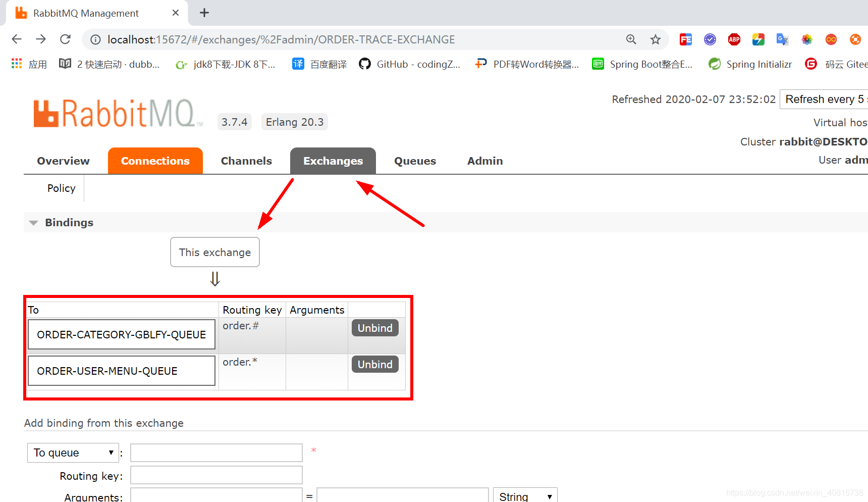The height and width of the screenshot is (502, 868).
Task: Click the destination queue name field
Action: 216,453
